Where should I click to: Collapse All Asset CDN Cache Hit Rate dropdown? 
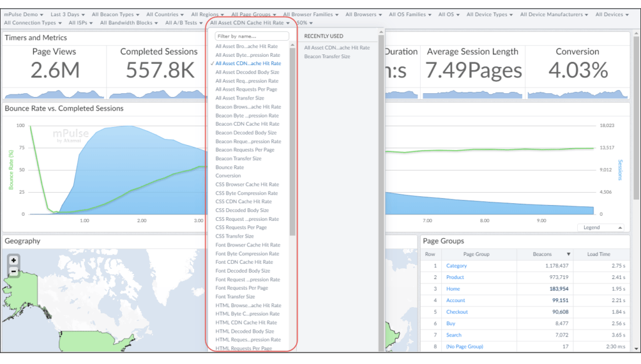(249, 23)
